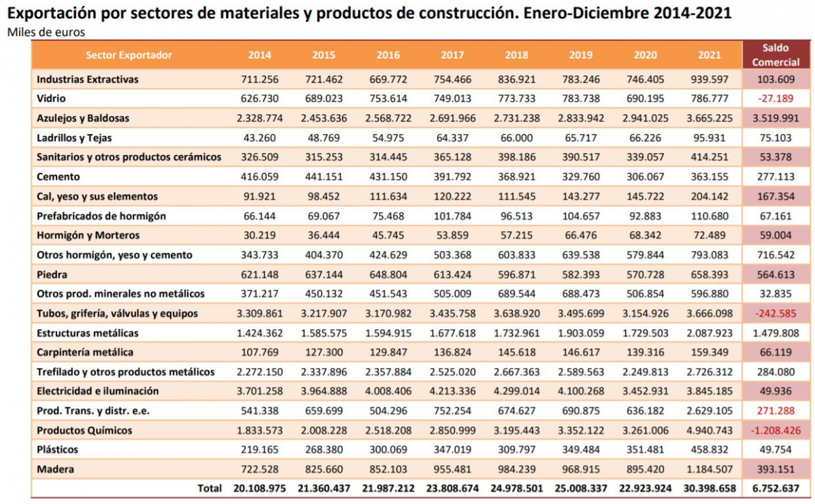Image resolution: width=815 pixels, height=504 pixels.
Task: Select the value 1.184.507 for Madera
Action: 710,469
